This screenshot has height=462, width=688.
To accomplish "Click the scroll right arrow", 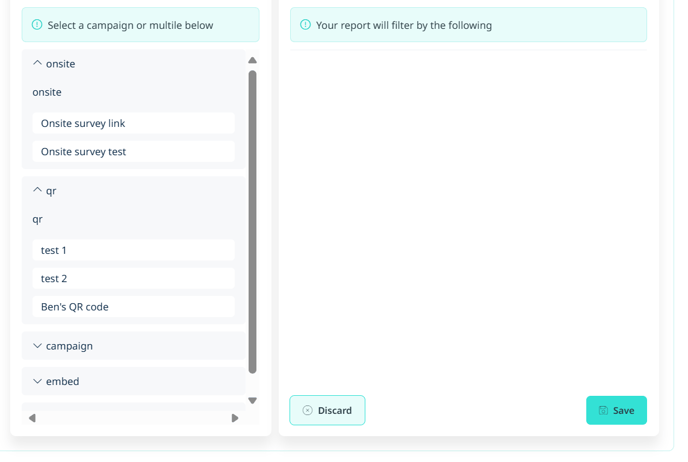I will pyautogui.click(x=235, y=418).
